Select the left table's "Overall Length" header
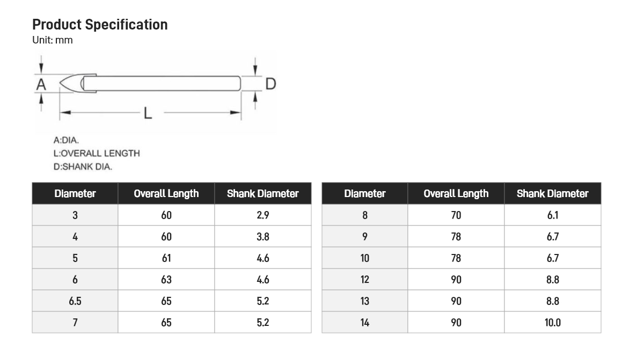 [x=166, y=194]
